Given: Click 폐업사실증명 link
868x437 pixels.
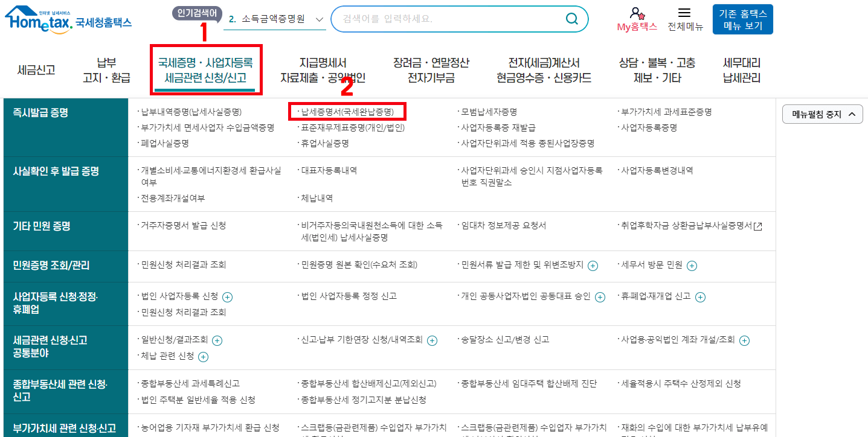Looking at the screenshot, I should [x=164, y=143].
